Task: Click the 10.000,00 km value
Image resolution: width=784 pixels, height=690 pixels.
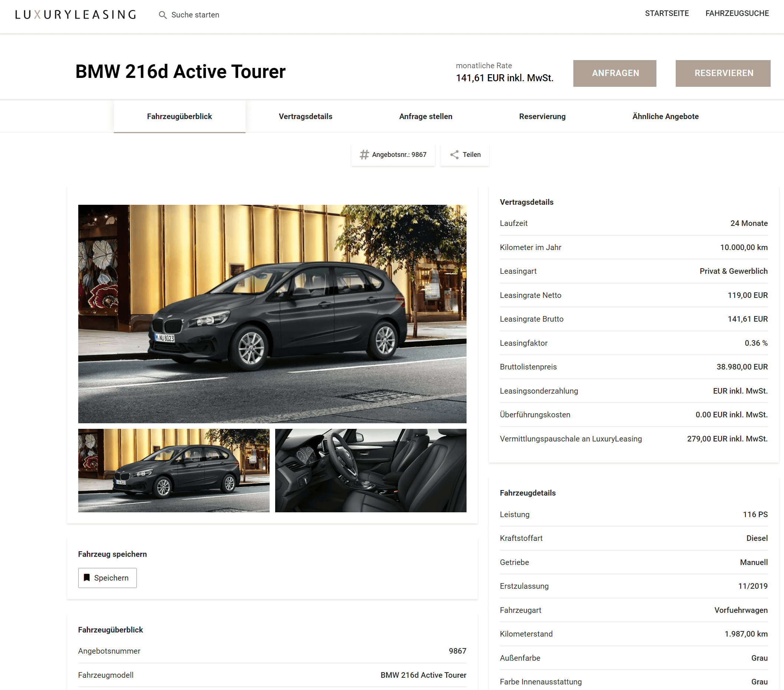Action: [744, 247]
